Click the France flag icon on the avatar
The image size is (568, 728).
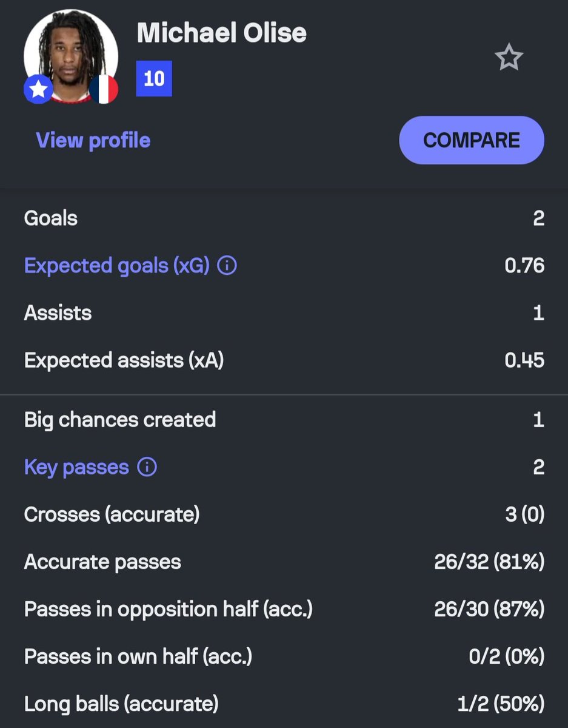coord(104,90)
